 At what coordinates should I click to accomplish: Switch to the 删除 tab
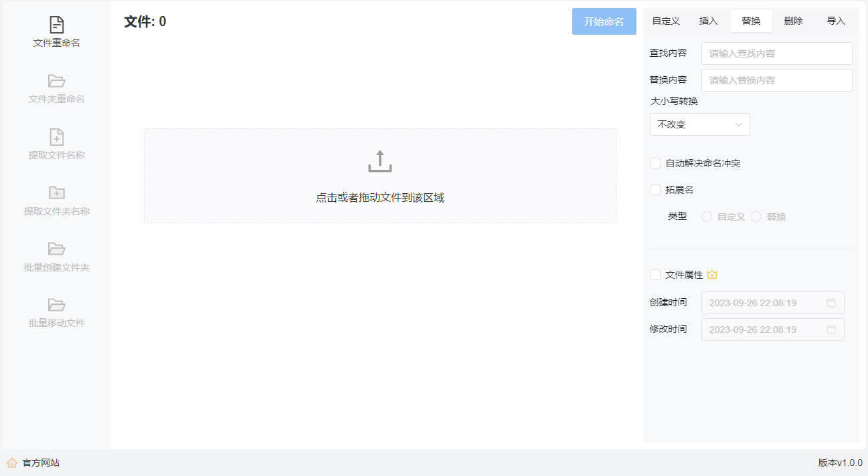[793, 21]
